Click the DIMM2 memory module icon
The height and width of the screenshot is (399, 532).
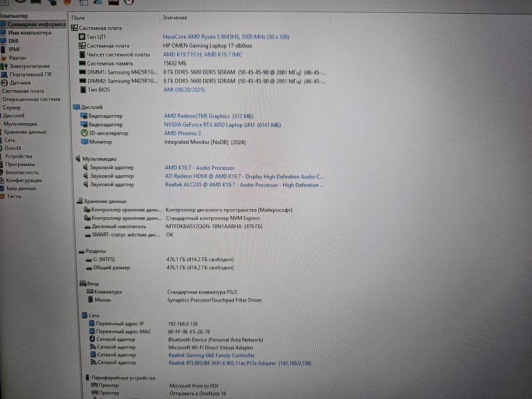(83, 81)
